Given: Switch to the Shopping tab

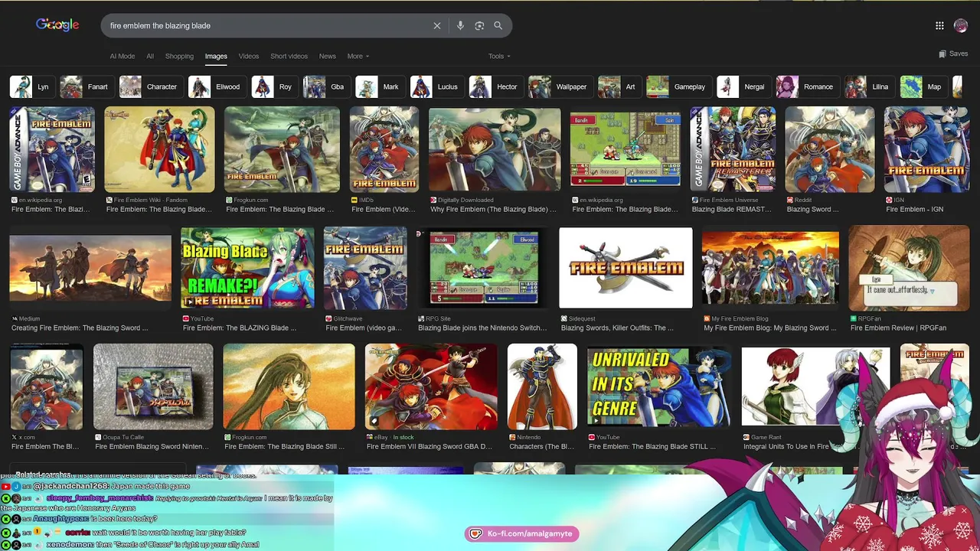Looking at the screenshot, I should click(179, 56).
